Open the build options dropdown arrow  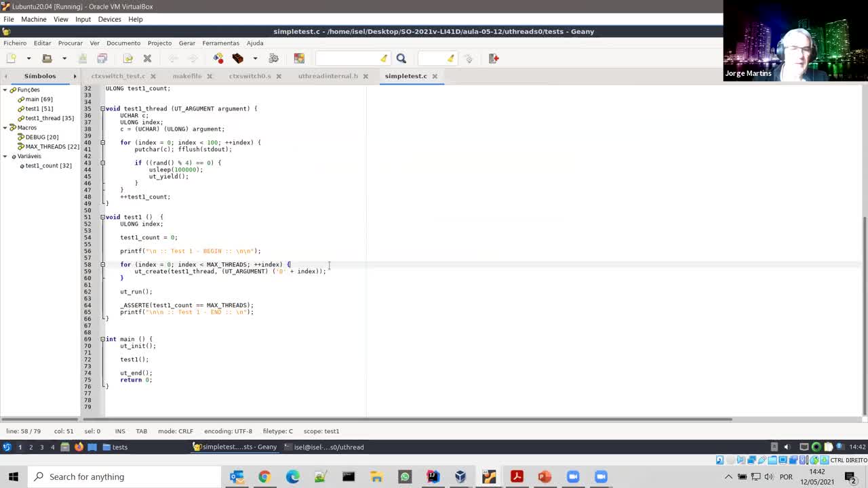[x=255, y=58]
